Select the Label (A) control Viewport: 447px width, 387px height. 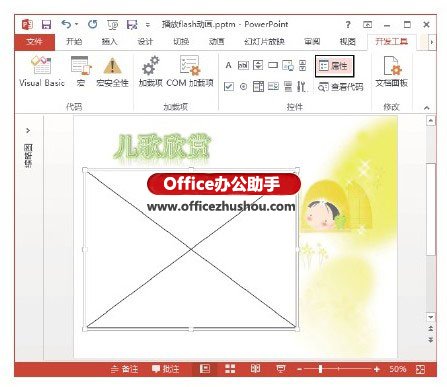pos(228,65)
